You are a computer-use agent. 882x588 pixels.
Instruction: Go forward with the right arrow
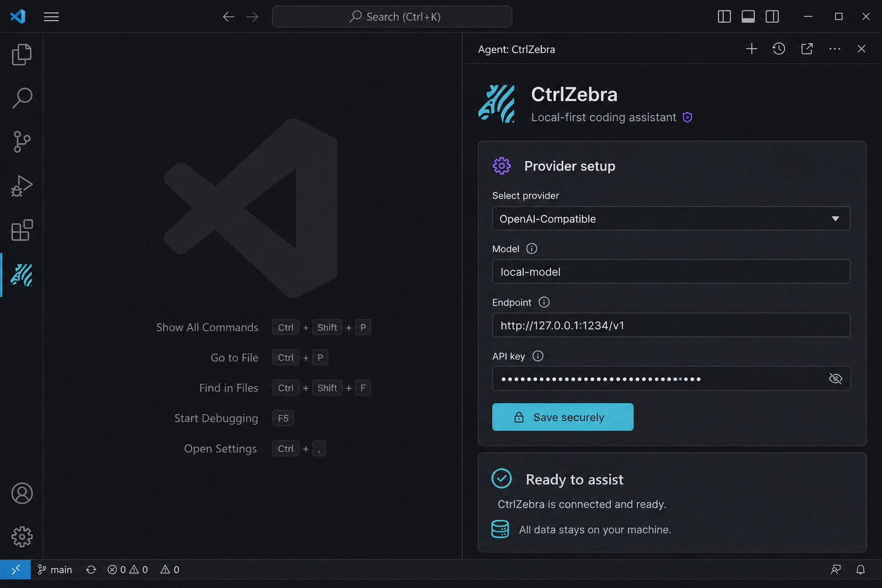252,17
